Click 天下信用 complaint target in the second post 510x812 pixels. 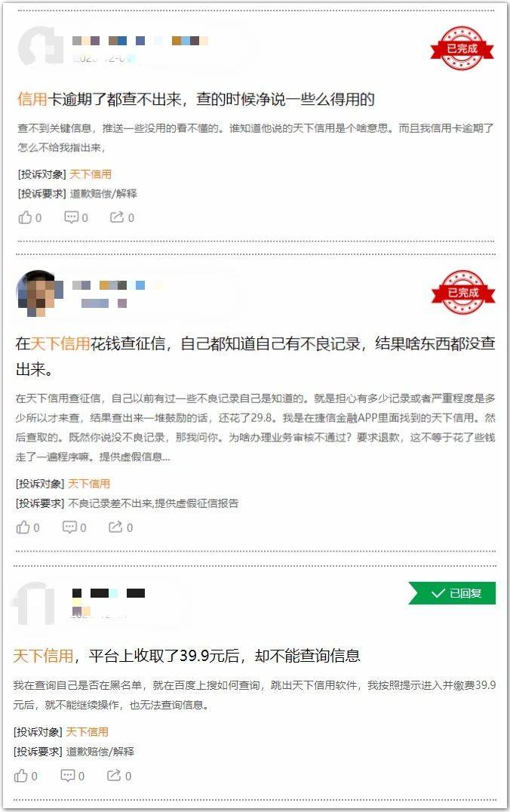pyautogui.click(x=89, y=484)
